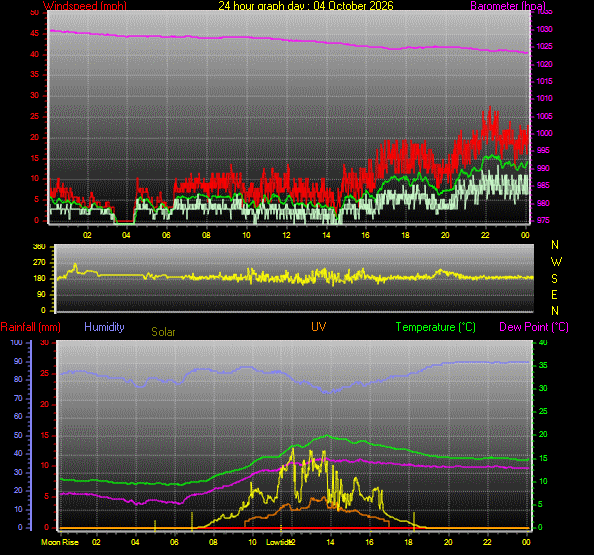Viewport: 594px width, 555px height.
Task: Click the 30 value on the green temperature axis
Action: click(543, 388)
